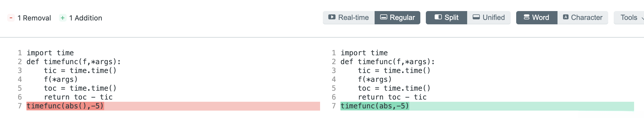Click the red minus Removal icon
This screenshot has height=120, width=644.
click(x=11, y=18)
